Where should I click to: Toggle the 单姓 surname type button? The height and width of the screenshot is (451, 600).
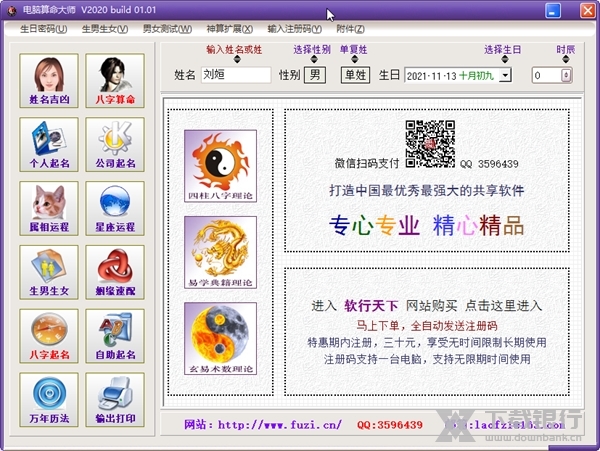pyautogui.click(x=355, y=75)
